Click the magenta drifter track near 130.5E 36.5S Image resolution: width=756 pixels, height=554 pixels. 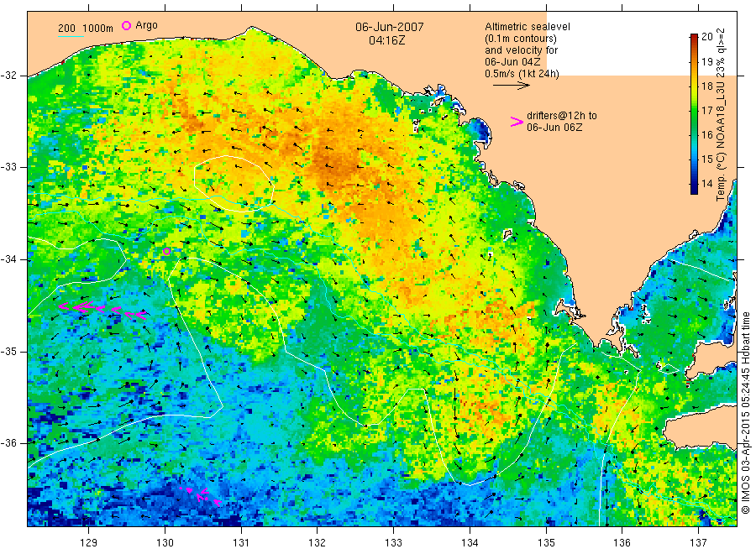click(202, 496)
